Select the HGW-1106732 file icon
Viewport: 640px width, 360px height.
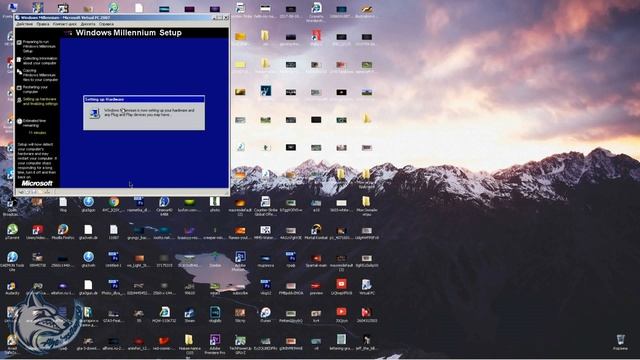coord(164,315)
